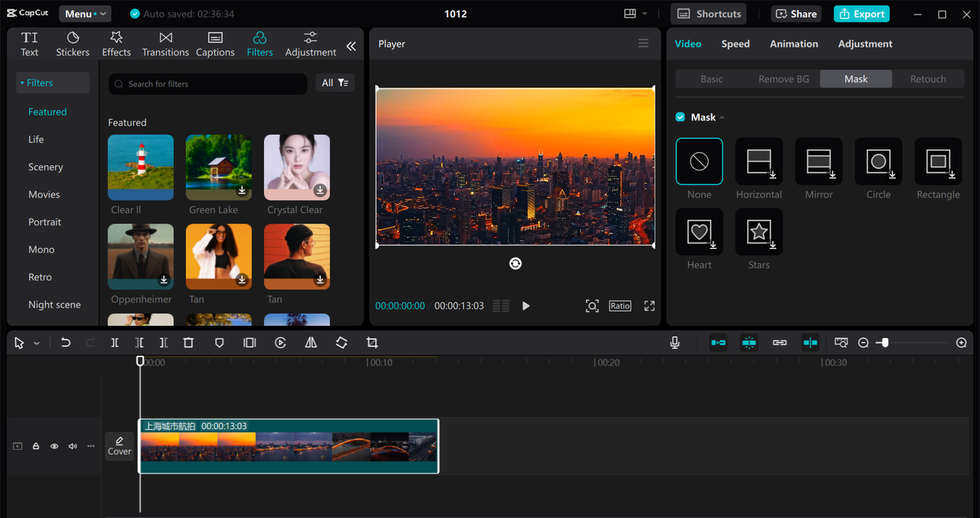This screenshot has height=518, width=980.
Task: Play the video preview
Action: point(526,306)
